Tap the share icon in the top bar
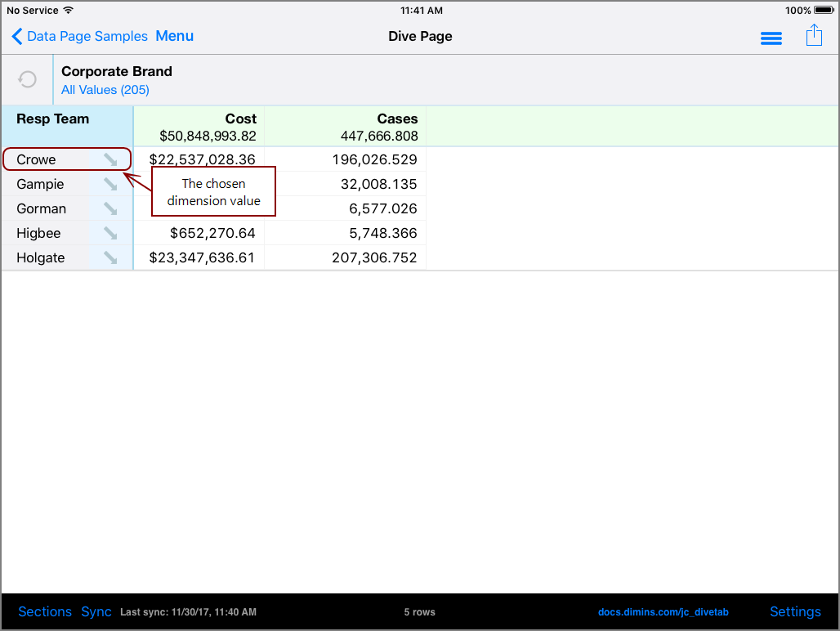This screenshot has height=631, width=840. (814, 36)
